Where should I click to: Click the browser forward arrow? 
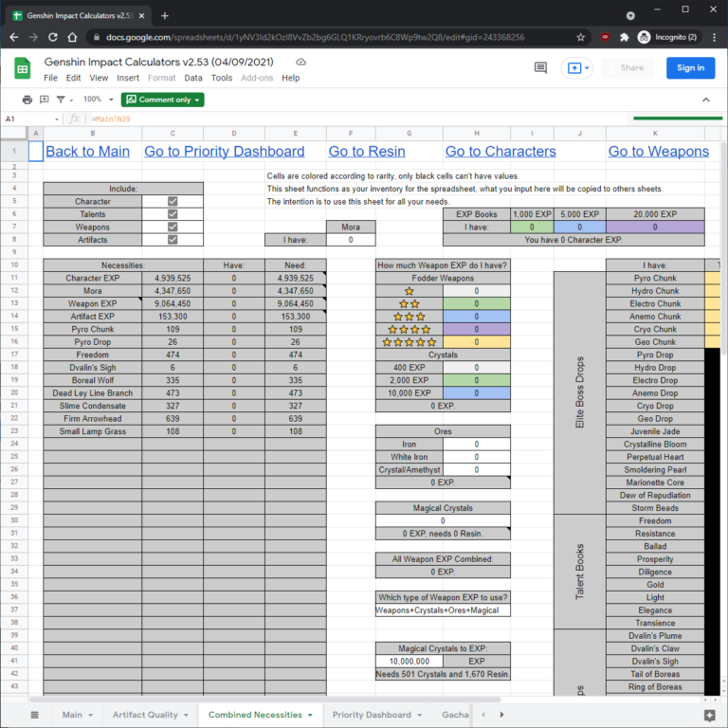[x=33, y=37]
